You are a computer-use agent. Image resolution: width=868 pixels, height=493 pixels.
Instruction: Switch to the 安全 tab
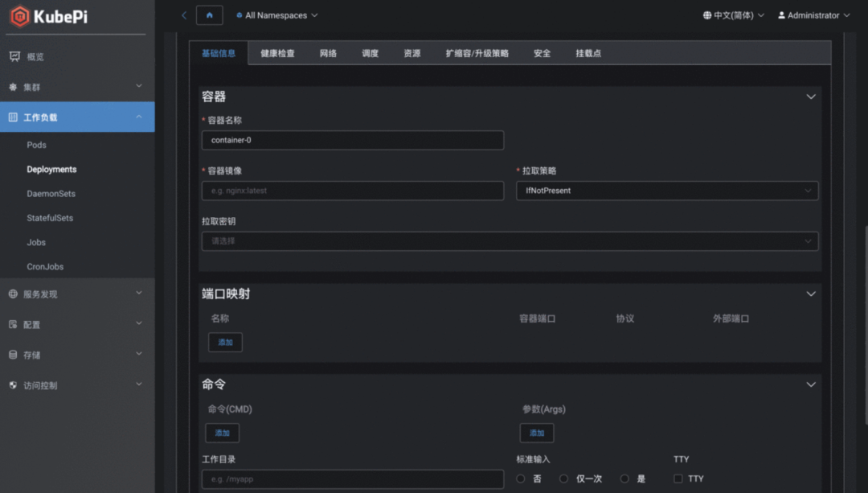[x=542, y=53]
